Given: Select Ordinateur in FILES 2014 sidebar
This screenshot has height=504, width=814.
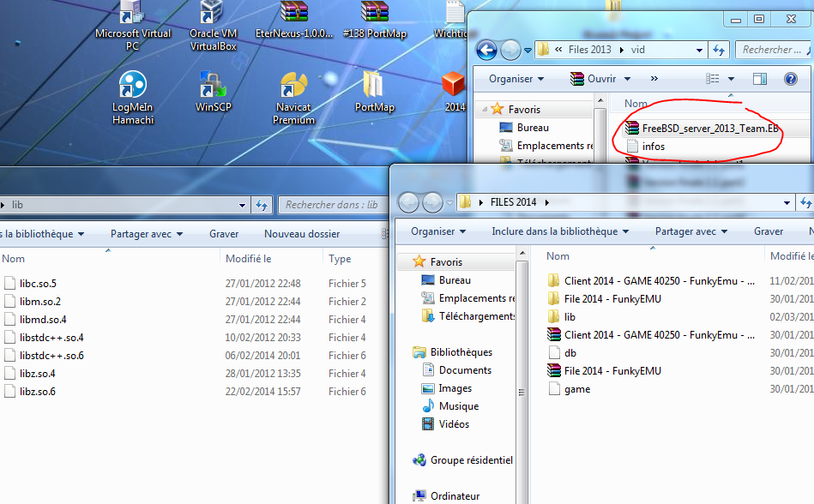Looking at the screenshot, I should (x=446, y=495).
